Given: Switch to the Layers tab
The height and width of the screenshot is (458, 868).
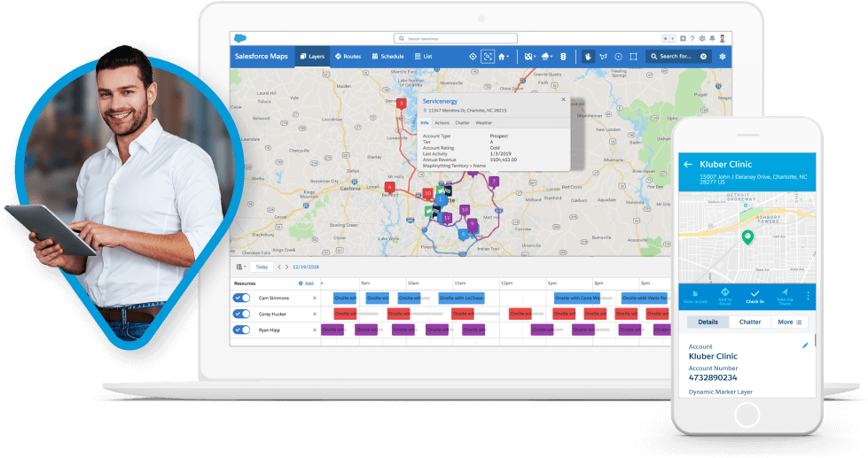Looking at the screenshot, I should pyautogui.click(x=312, y=57).
